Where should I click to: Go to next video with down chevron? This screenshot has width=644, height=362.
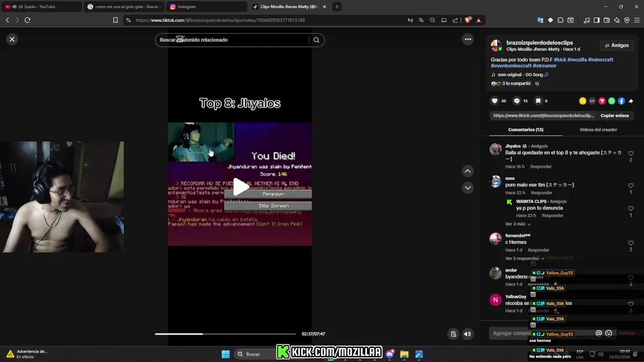[468, 188]
